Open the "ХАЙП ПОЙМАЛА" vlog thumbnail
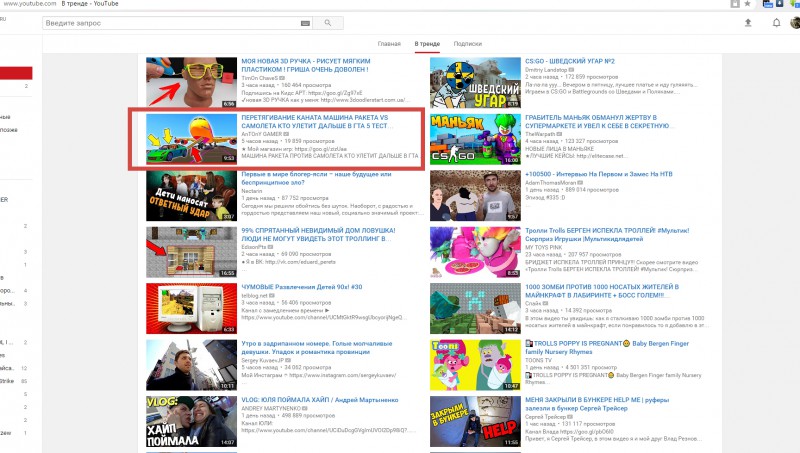This screenshot has height=453, width=800. (191, 421)
